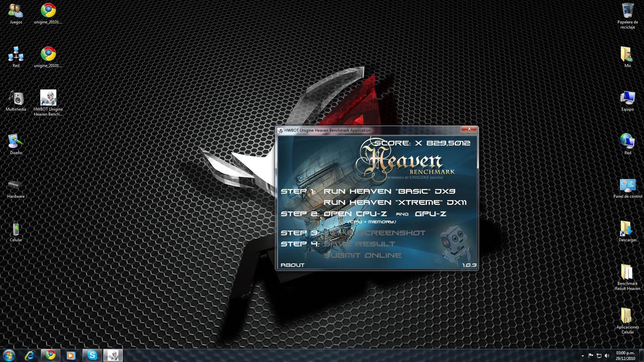644x362 pixels.
Task: Open the Multimedia desktop icon
Action: click(x=16, y=101)
